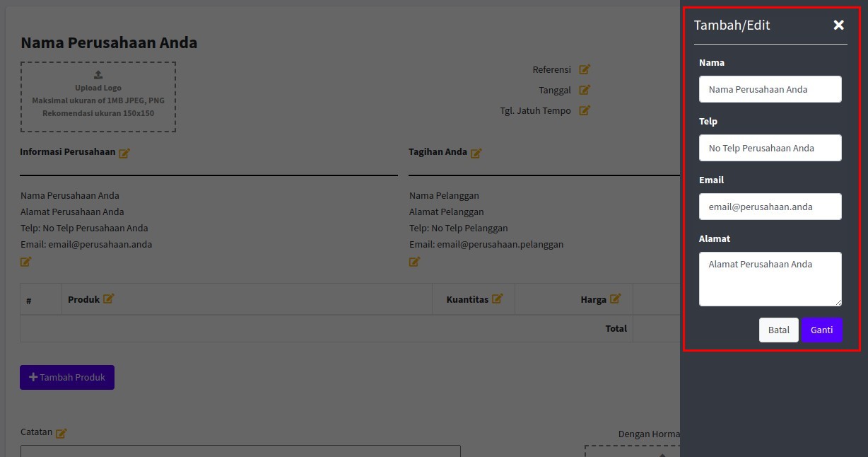Close the Tambah/Edit panel
This screenshot has width=868, height=457.
[838, 25]
